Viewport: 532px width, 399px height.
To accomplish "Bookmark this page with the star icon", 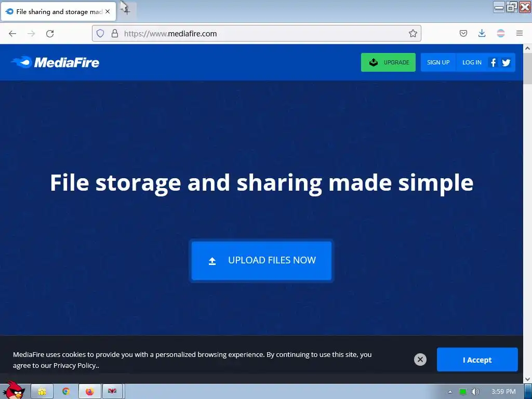I will [413, 33].
